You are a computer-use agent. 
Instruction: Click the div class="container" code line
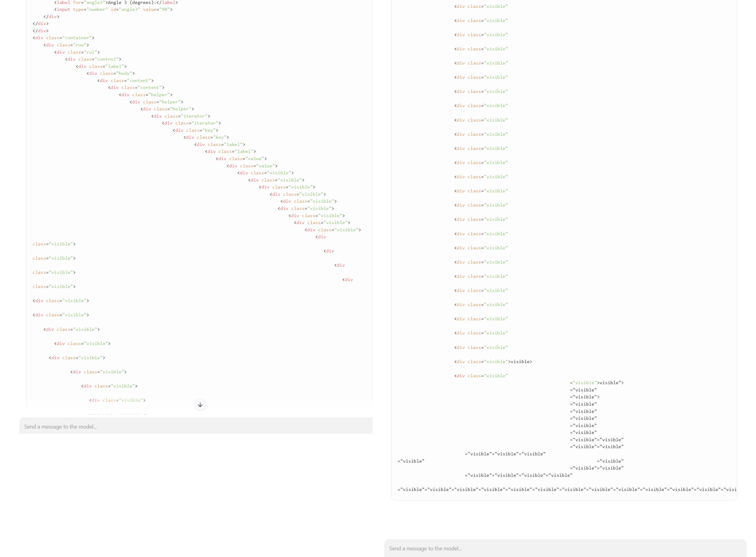click(x=63, y=38)
